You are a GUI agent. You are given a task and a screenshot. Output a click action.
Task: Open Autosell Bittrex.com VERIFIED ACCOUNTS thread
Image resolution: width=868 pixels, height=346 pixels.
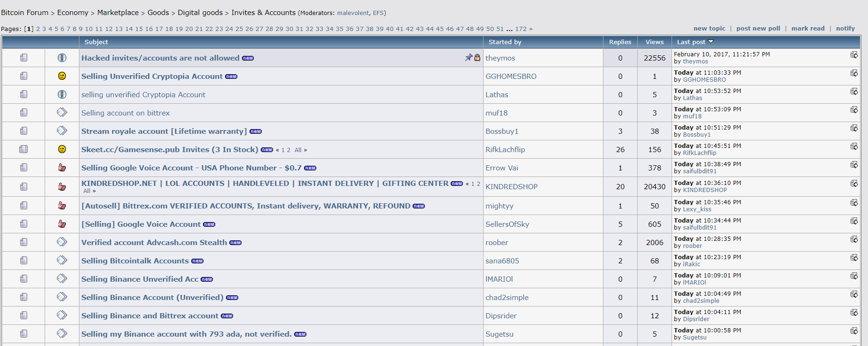246,206
